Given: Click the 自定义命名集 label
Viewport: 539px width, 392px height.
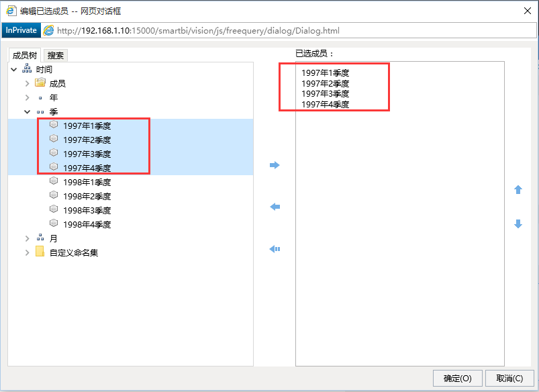Looking at the screenshot, I should [74, 253].
